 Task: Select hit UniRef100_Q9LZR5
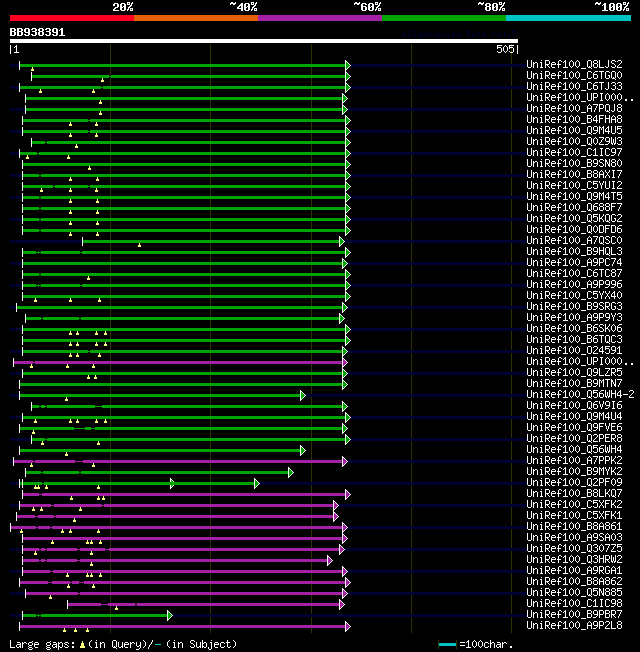pyautogui.click(x=574, y=372)
